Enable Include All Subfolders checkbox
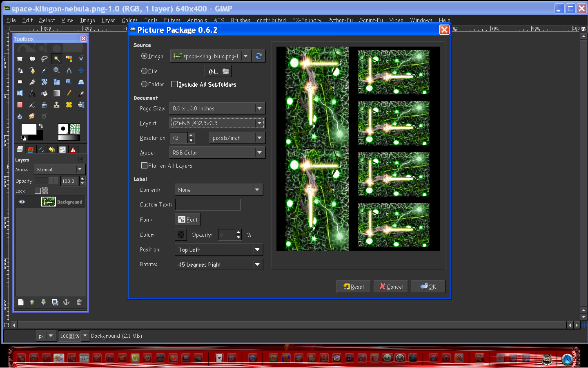This screenshot has width=588, height=368. click(x=175, y=84)
